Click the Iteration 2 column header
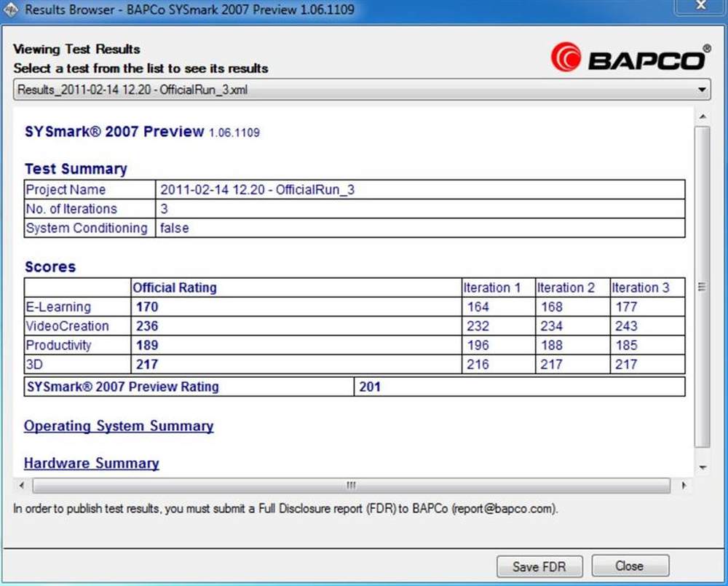The width and height of the screenshot is (728, 586). click(x=566, y=288)
